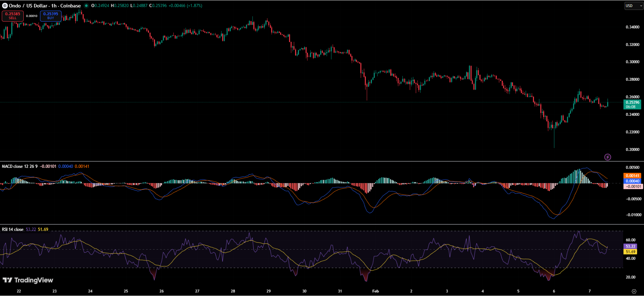
Task: Click the 0.30000 level on price scale
Action: (632, 62)
